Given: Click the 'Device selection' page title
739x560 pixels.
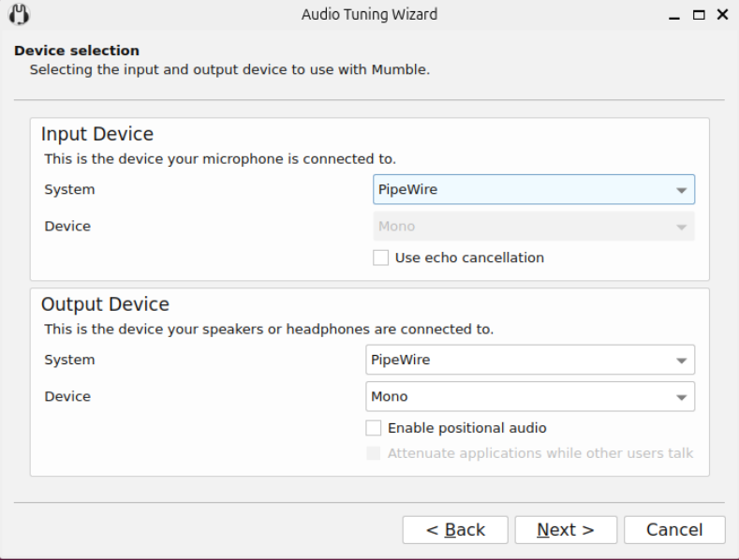Looking at the screenshot, I should click(x=77, y=51).
